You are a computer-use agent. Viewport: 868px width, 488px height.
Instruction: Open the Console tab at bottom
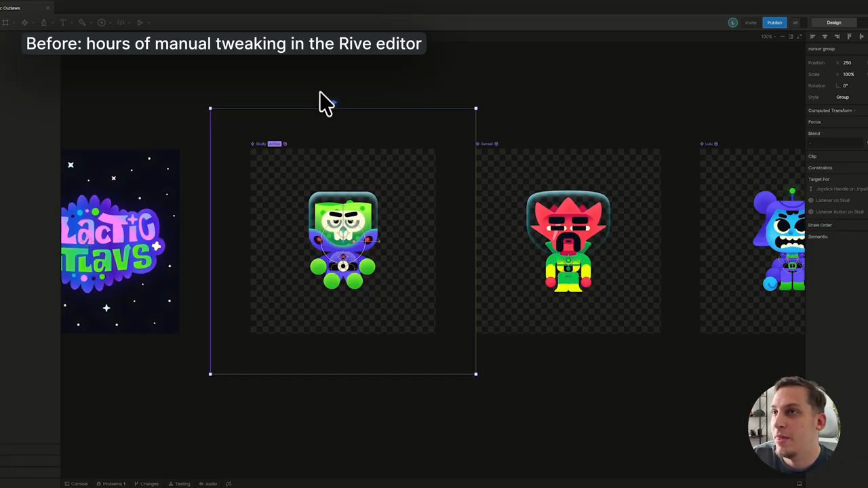click(76, 484)
